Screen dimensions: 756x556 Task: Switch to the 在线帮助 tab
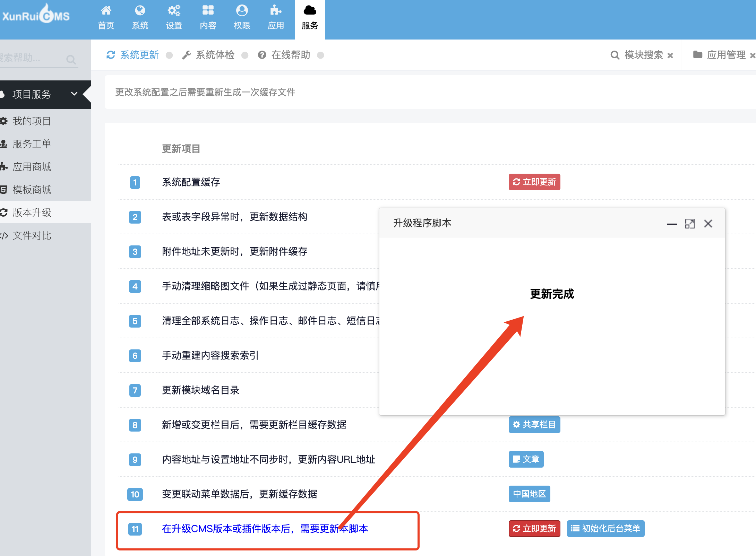[284, 55]
